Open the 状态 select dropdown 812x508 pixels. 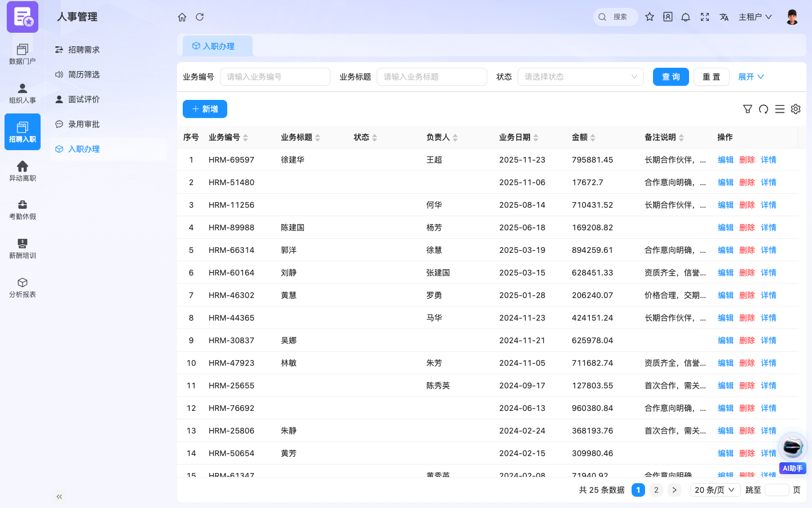581,77
